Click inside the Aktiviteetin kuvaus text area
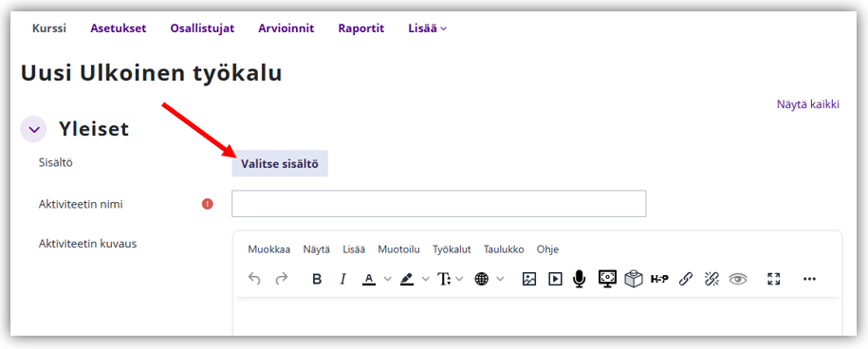Viewport: 868px width, 349px height. (x=537, y=317)
